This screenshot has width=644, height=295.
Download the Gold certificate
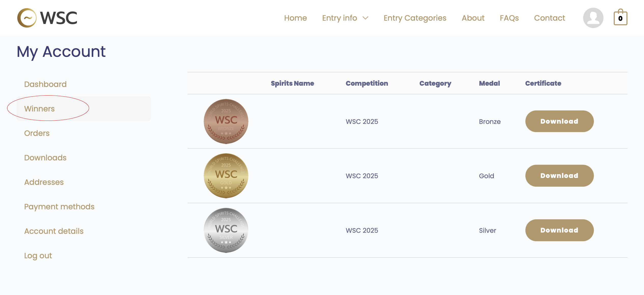tap(559, 176)
